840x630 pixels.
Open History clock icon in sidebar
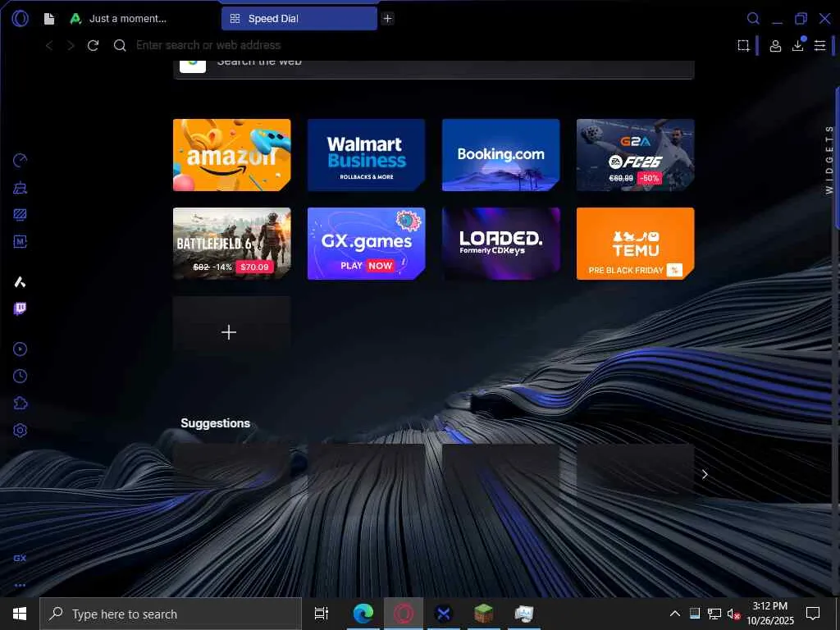coord(20,376)
